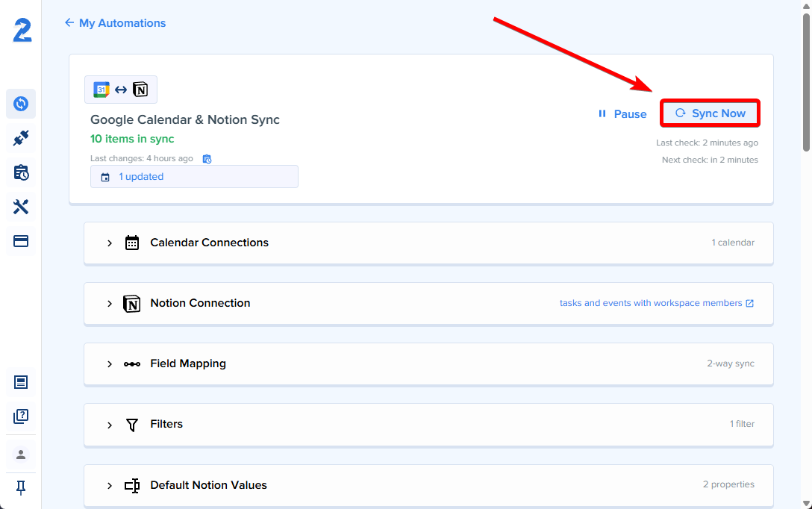Click the scrollbar down arrow

(806, 503)
